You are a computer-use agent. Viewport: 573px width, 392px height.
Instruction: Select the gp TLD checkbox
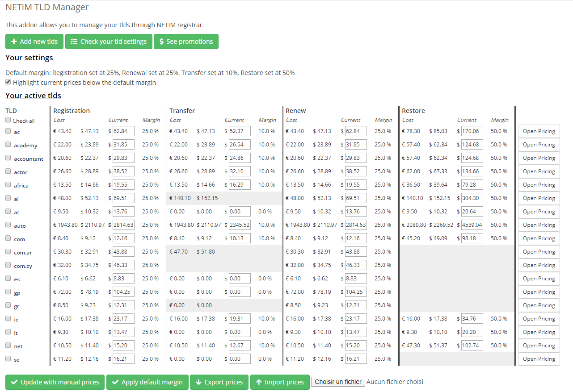tap(8, 292)
